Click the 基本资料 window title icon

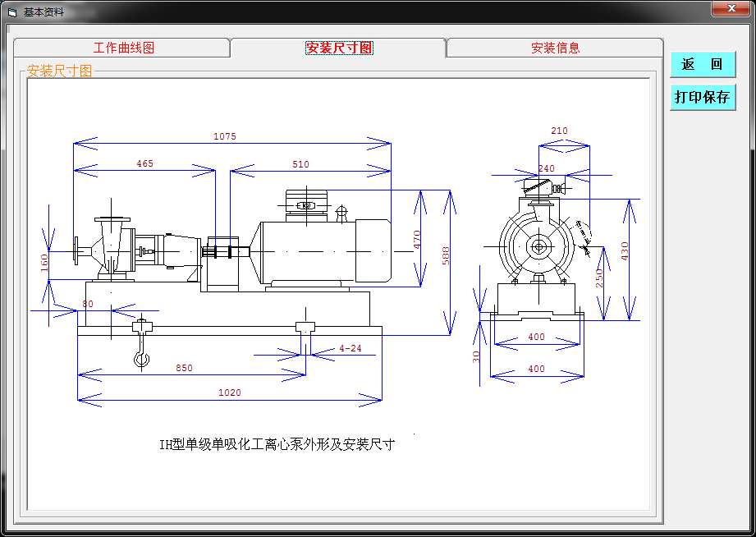(12, 12)
